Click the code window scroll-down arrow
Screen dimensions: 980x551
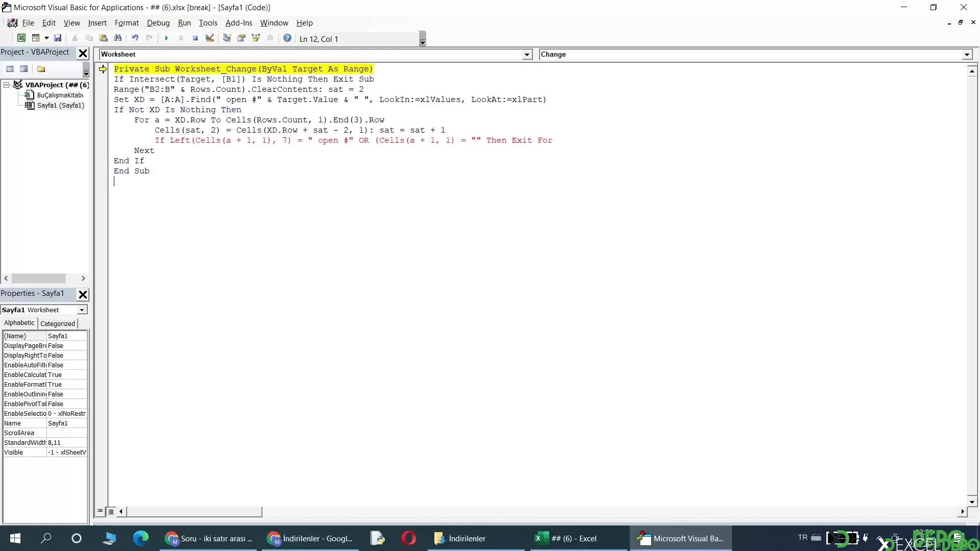(972, 502)
